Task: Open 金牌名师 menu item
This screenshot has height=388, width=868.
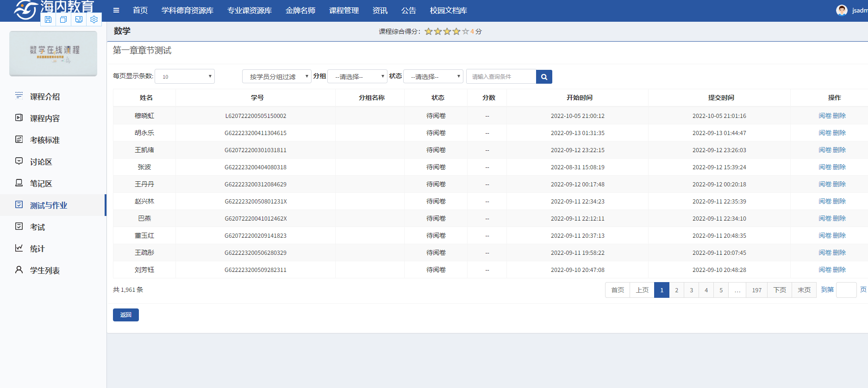Action: tap(300, 10)
